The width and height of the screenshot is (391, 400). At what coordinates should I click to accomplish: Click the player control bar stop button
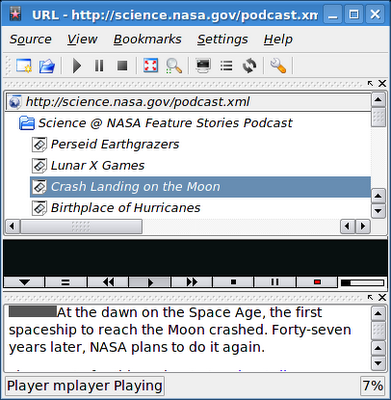click(233, 282)
